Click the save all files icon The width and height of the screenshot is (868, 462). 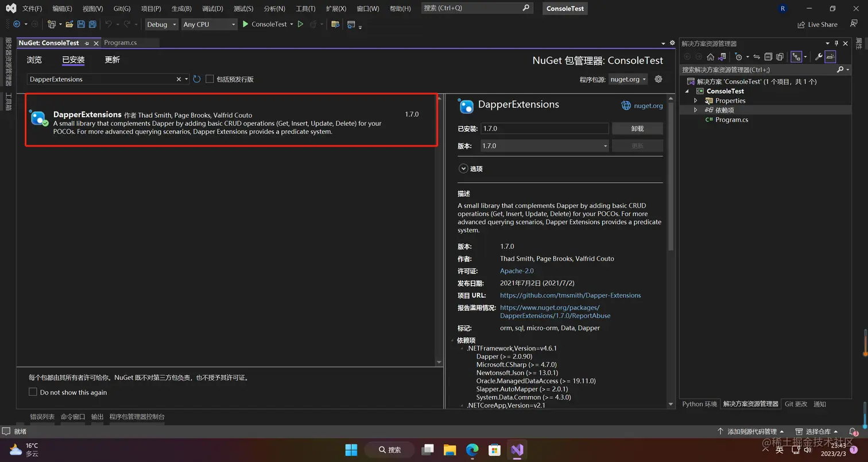pos(92,24)
